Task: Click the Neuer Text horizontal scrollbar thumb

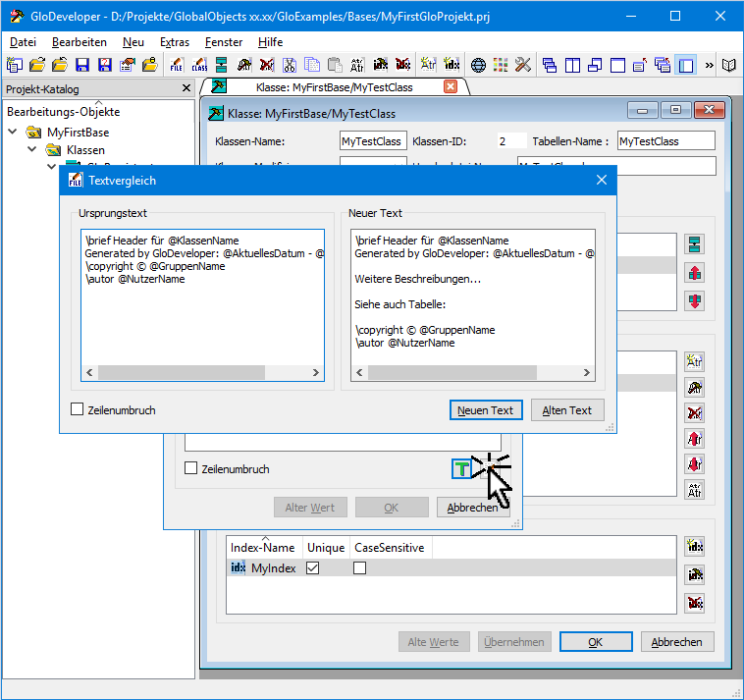Action: click(452, 372)
